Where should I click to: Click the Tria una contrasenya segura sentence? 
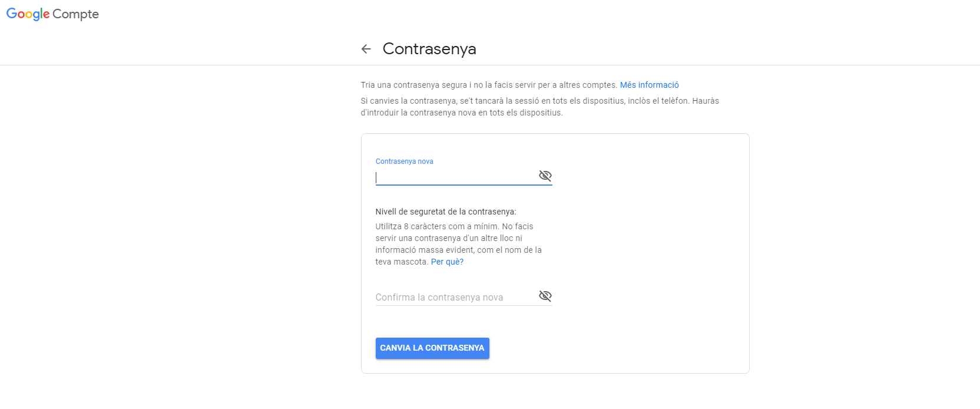[x=489, y=85]
